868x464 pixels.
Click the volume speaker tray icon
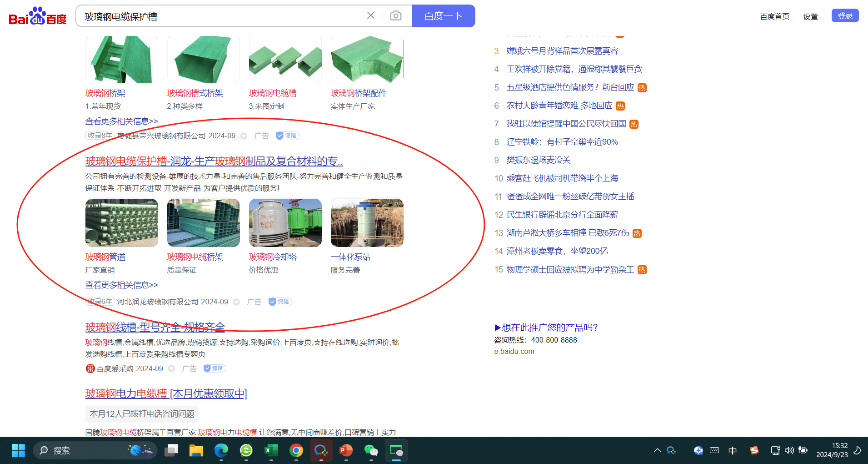pos(789,450)
